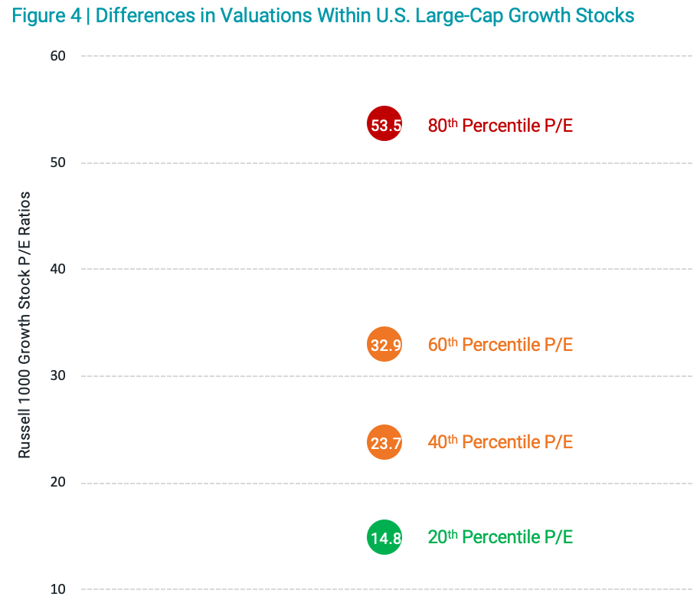This screenshot has height=613, width=700.
Task: Click the 40 y-axis tick label
Action: point(59,269)
